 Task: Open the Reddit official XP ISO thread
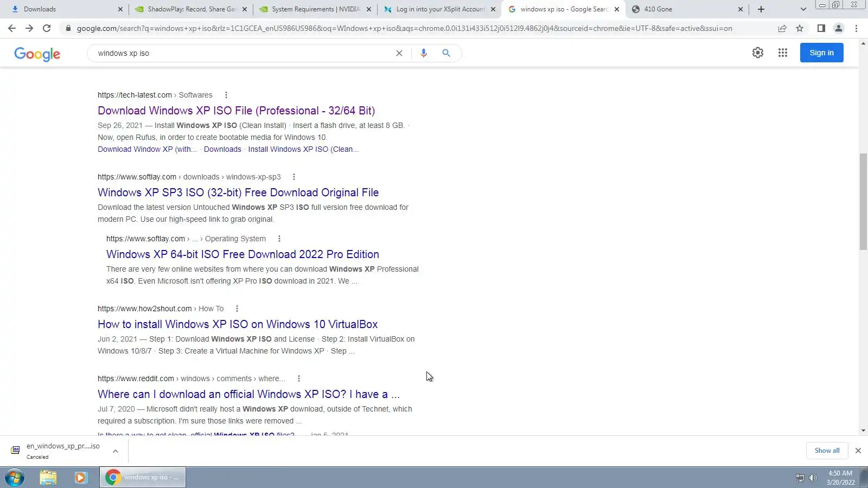click(248, 394)
